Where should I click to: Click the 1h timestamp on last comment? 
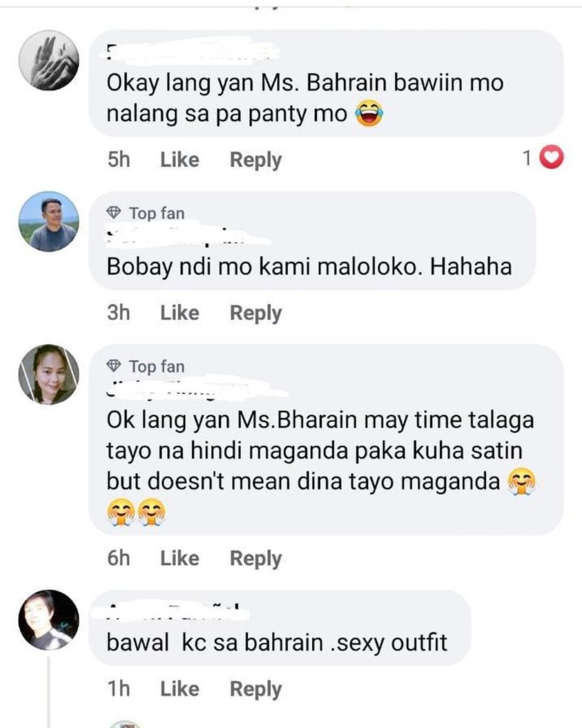point(119,689)
